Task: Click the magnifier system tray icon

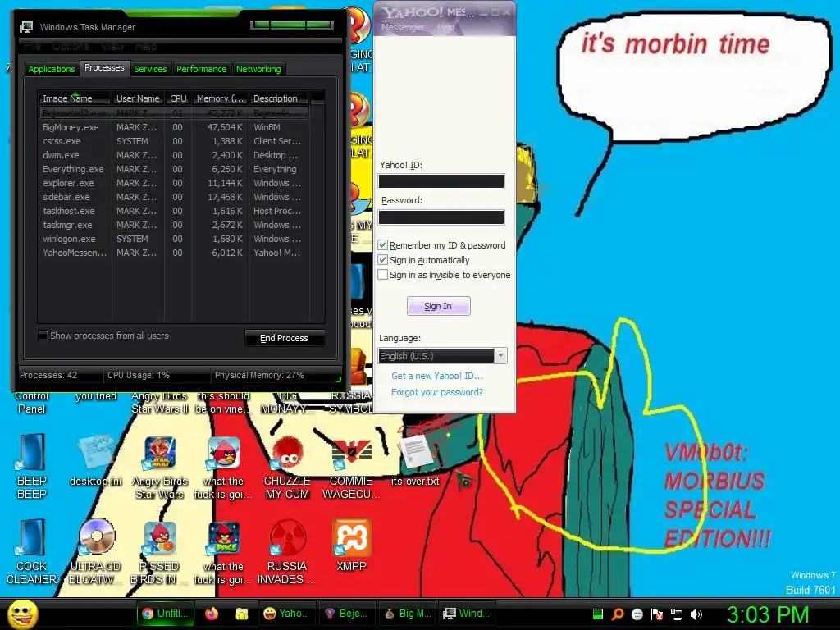Action: pyautogui.click(x=618, y=614)
